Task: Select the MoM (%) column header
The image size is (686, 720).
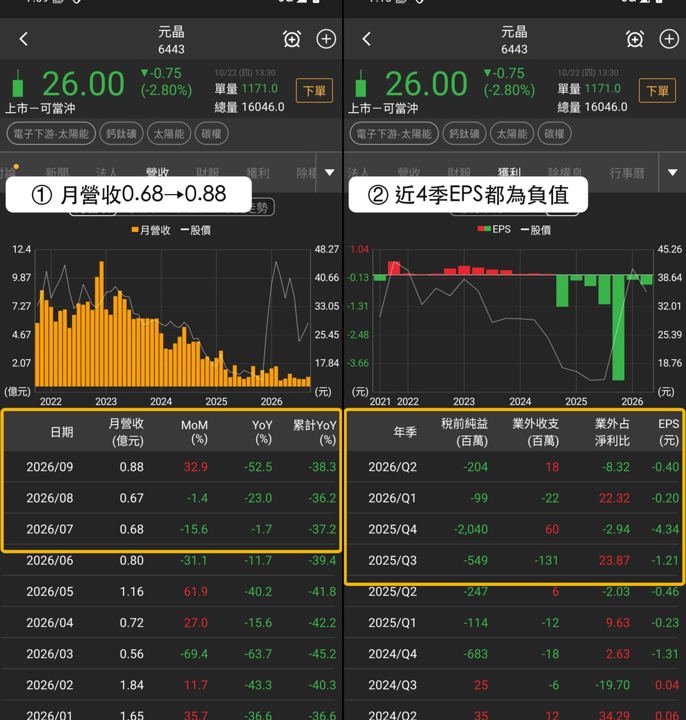Action: [194, 432]
